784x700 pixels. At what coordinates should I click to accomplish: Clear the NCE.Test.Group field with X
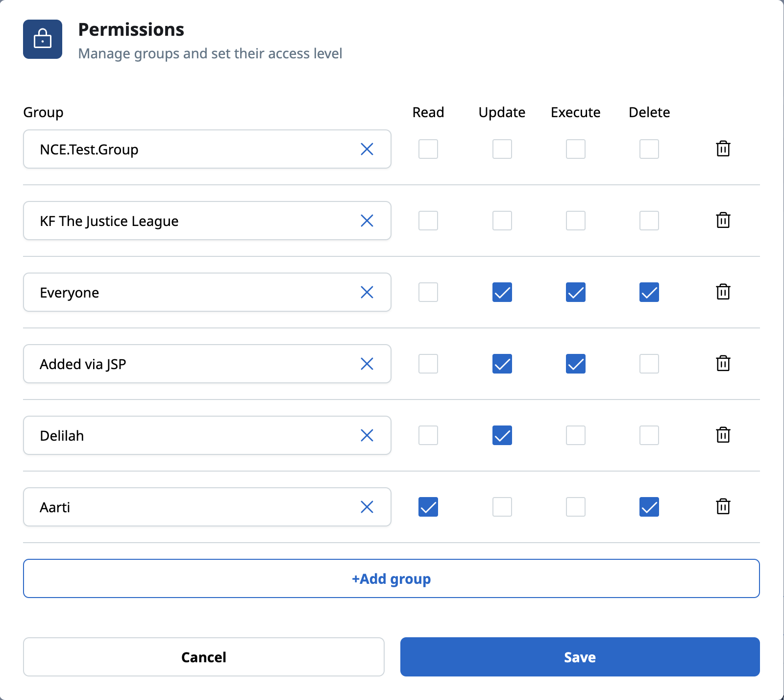[367, 149]
